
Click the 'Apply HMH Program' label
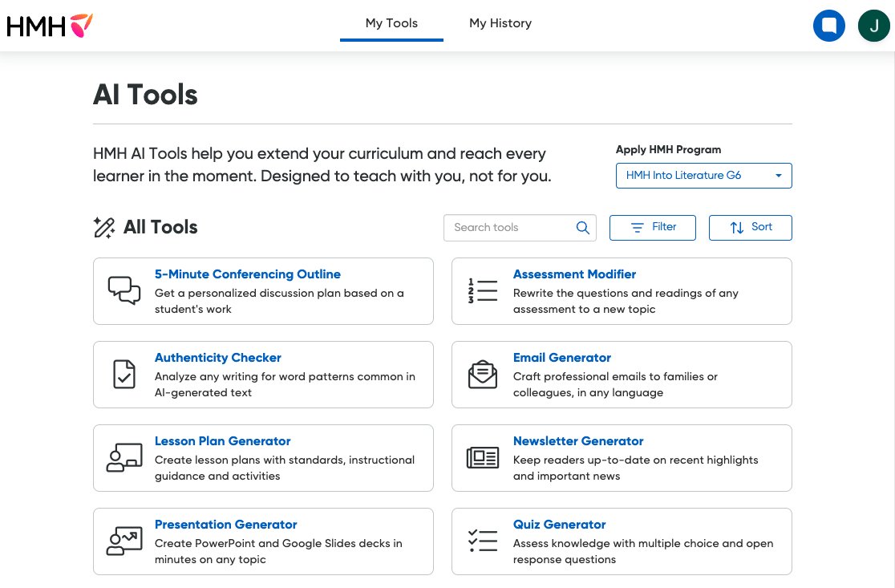(668, 149)
